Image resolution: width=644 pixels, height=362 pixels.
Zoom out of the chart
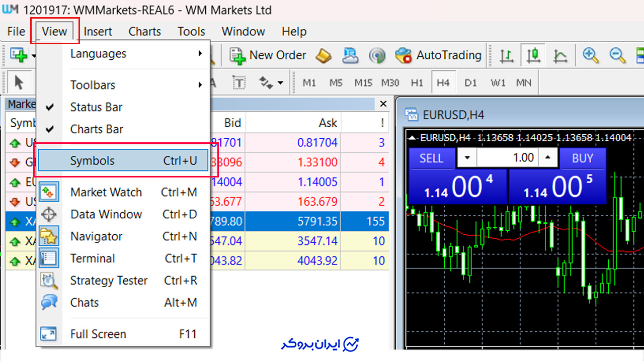point(617,55)
